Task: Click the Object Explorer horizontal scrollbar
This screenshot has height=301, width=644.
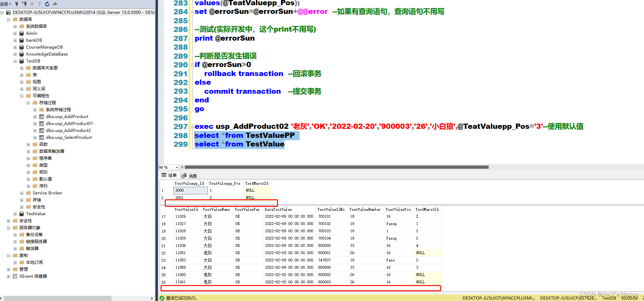Action: 58,298
